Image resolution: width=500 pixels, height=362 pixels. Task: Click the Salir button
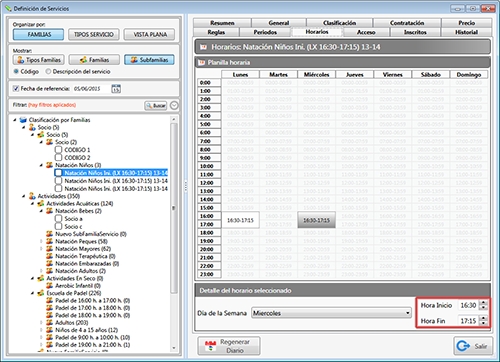pos(473,346)
